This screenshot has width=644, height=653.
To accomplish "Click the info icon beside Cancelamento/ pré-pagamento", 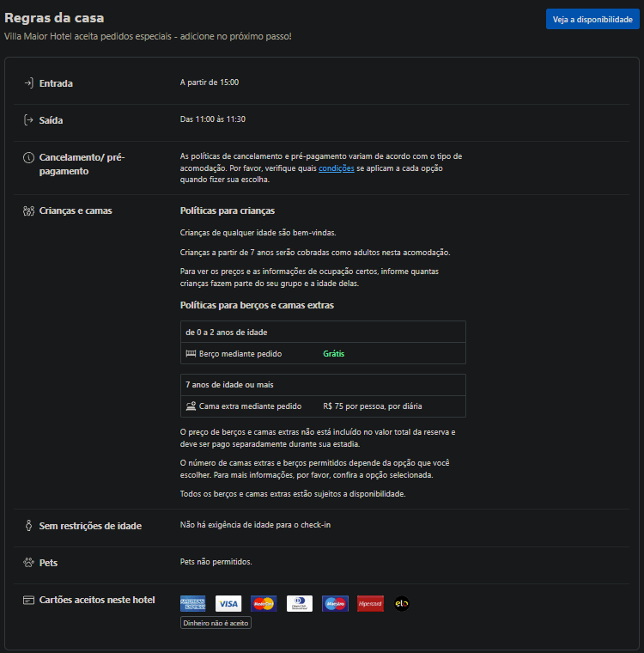I will pyautogui.click(x=28, y=158).
